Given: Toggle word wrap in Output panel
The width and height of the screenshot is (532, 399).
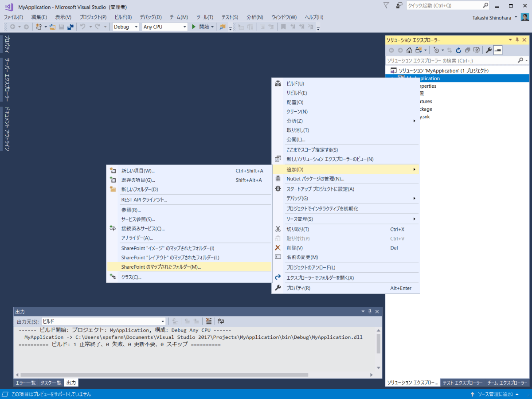Looking at the screenshot, I should pos(221,321).
